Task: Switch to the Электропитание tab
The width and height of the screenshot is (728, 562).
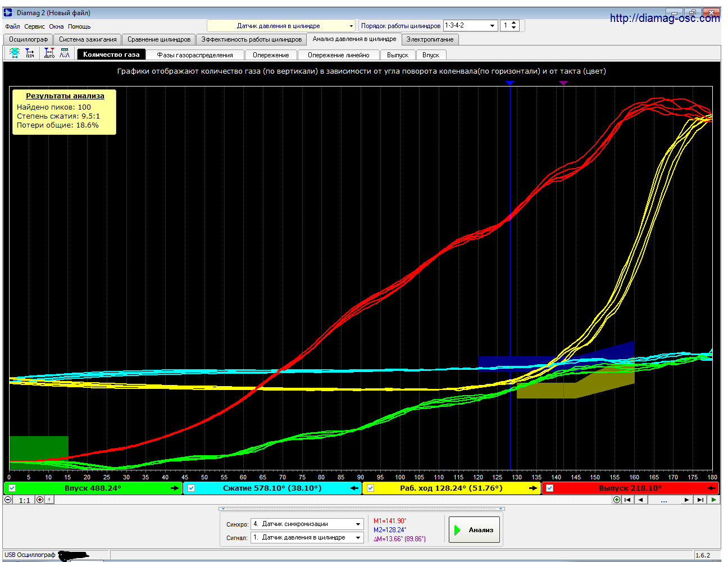Action: click(430, 39)
